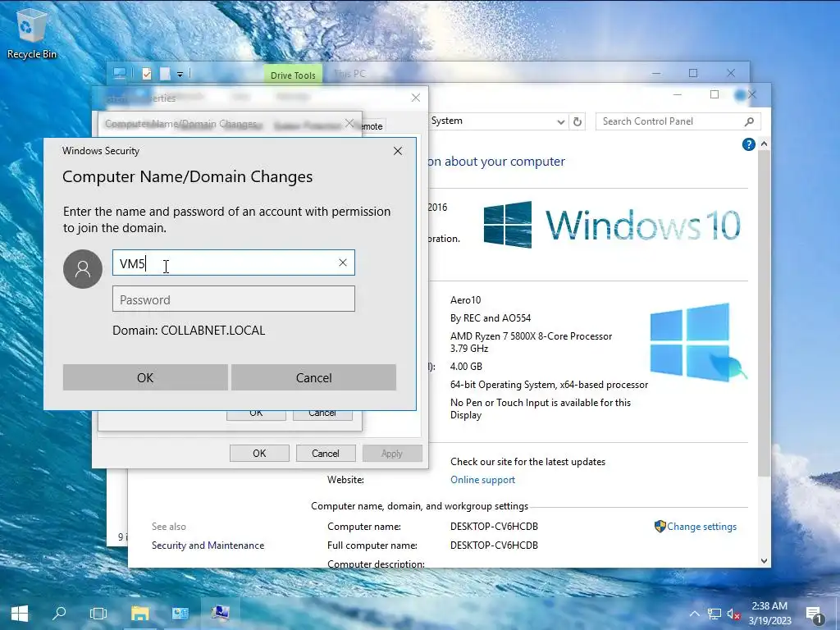Open Control Panel help icon
Screen dimensions: 840x630
(x=748, y=144)
